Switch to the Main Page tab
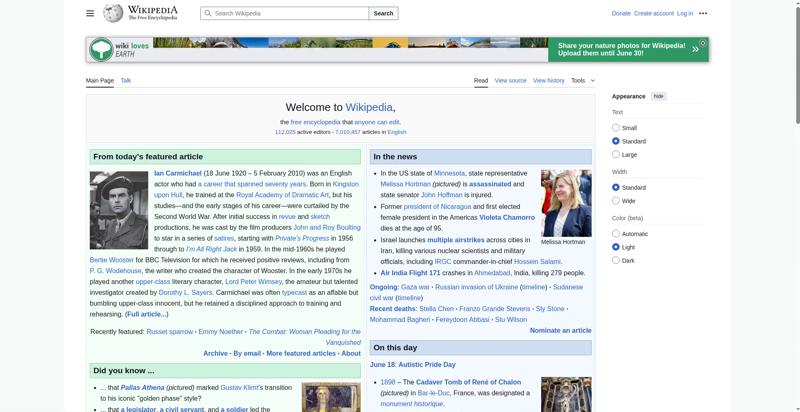Image resolution: width=800 pixels, height=412 pixels. (x=99, y=81)
